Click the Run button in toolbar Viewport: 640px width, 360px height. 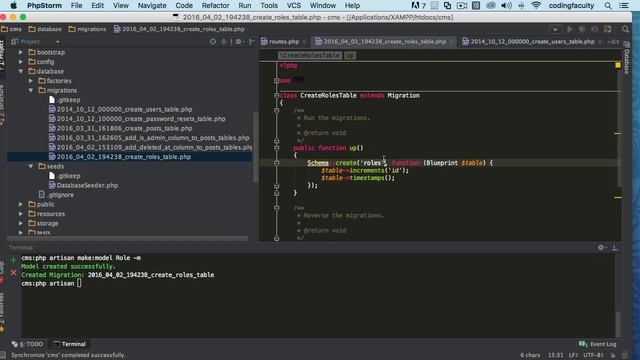(x=570, y=29)
